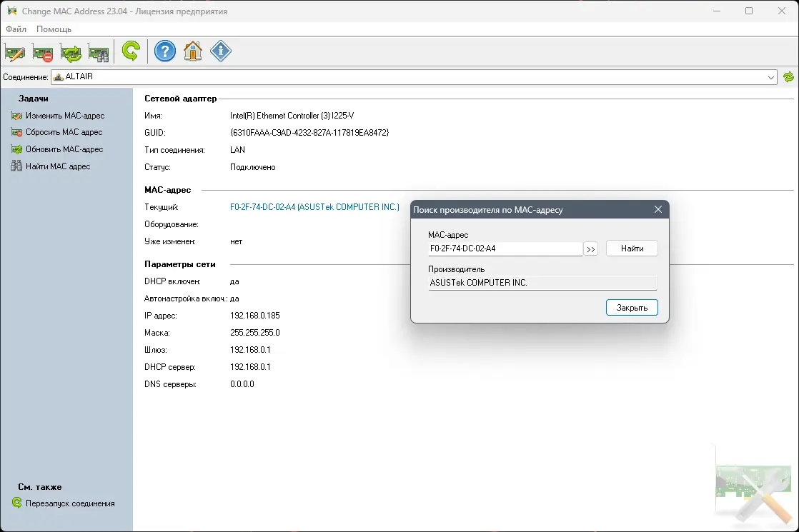Viewport: 799px width, 532px height.
Task: Click the >> button next to MAC field
Action: pos(590,249)
